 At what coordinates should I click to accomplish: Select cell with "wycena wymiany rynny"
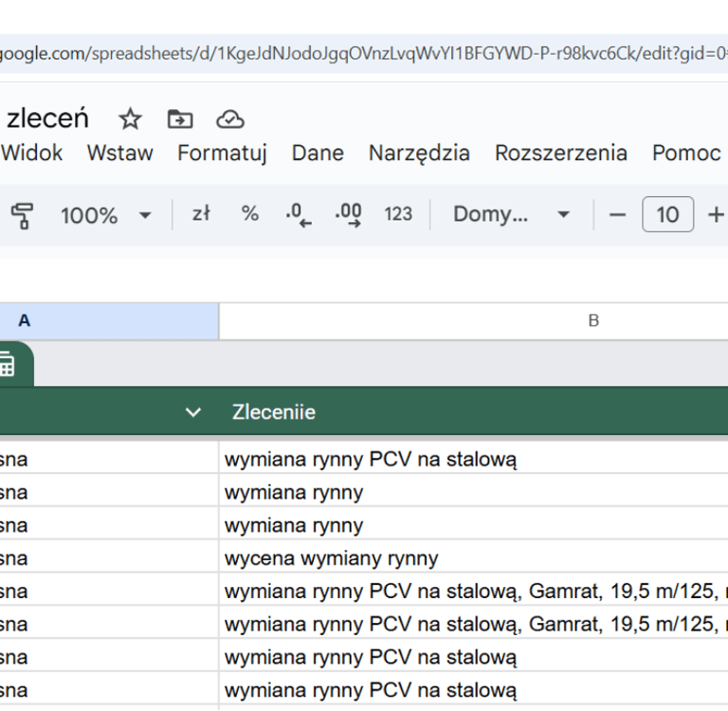(x=332, y=558)
